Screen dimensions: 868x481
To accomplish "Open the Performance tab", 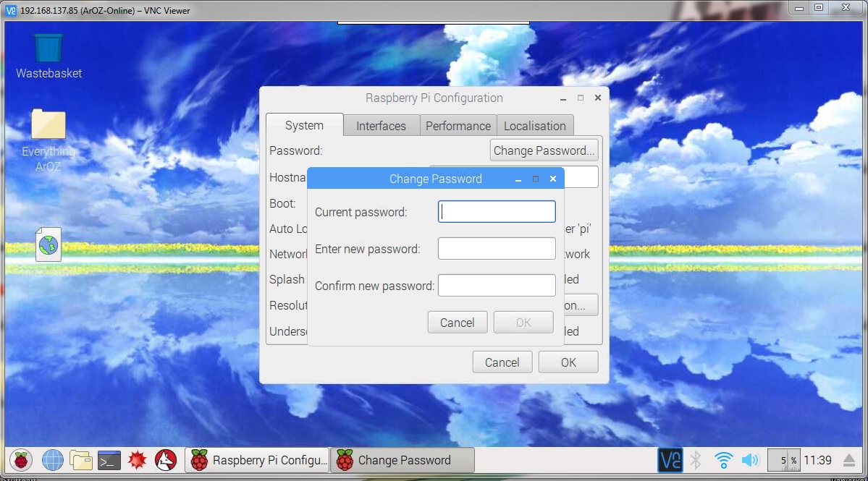I will [458, 126].
